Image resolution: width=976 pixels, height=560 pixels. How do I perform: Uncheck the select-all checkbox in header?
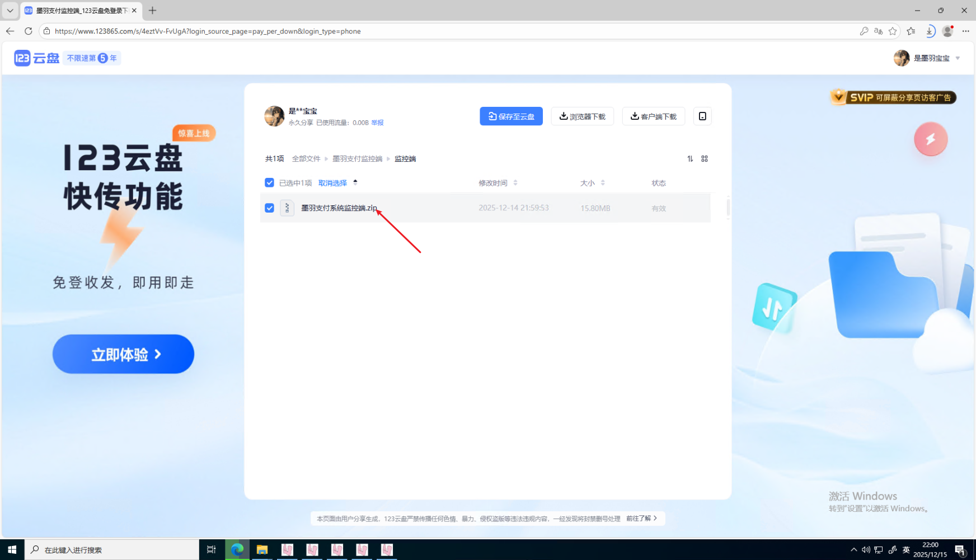pos(269,183)
